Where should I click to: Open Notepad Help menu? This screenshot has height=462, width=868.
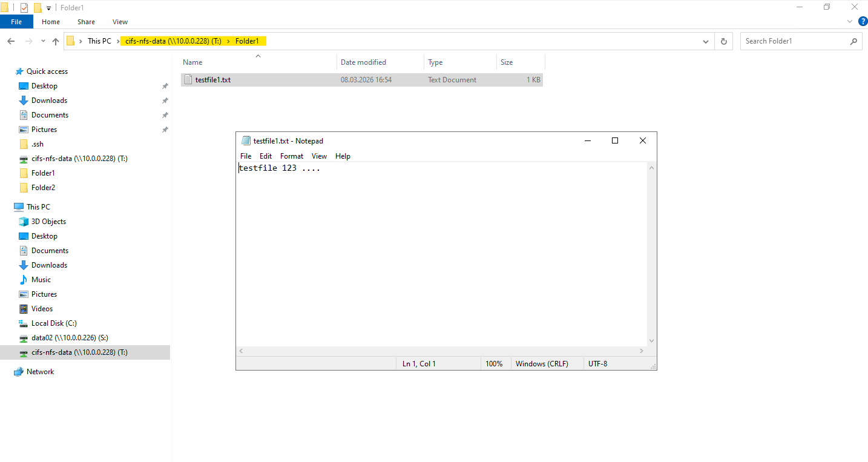tap(343, 156)
